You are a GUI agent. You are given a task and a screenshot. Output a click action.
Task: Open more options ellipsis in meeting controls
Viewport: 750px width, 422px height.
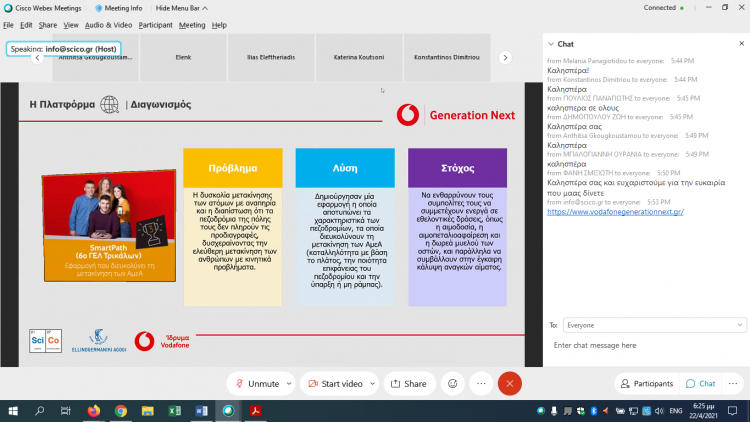click(x=481, y=384)
